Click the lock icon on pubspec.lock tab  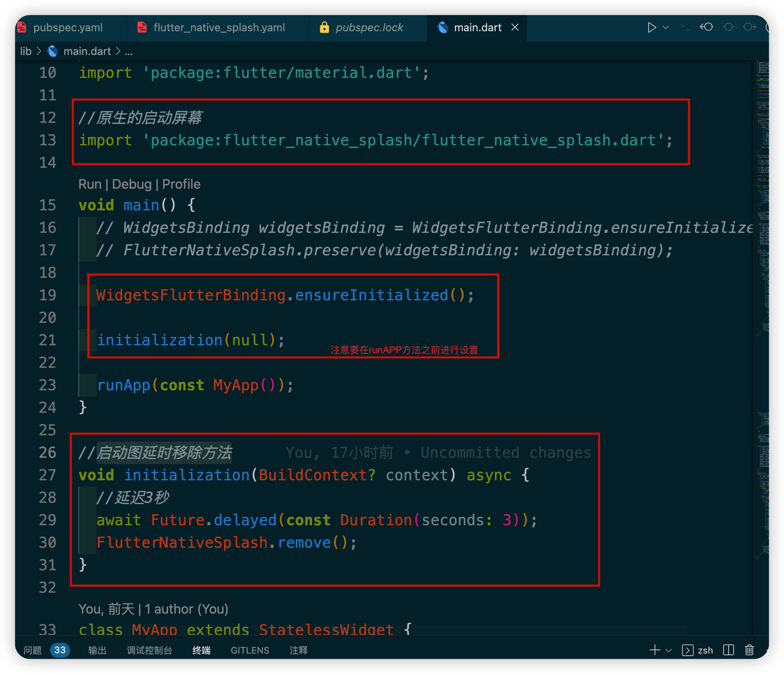pyautogui.click(x=324, y=27)
